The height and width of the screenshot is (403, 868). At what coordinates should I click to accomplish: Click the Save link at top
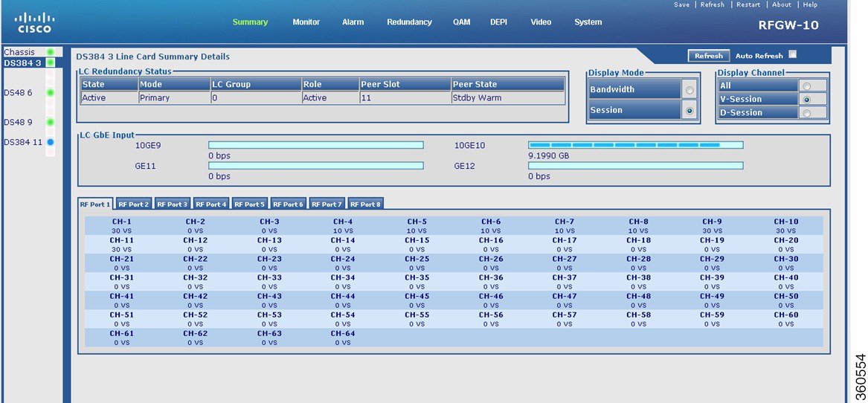[681, 4]
